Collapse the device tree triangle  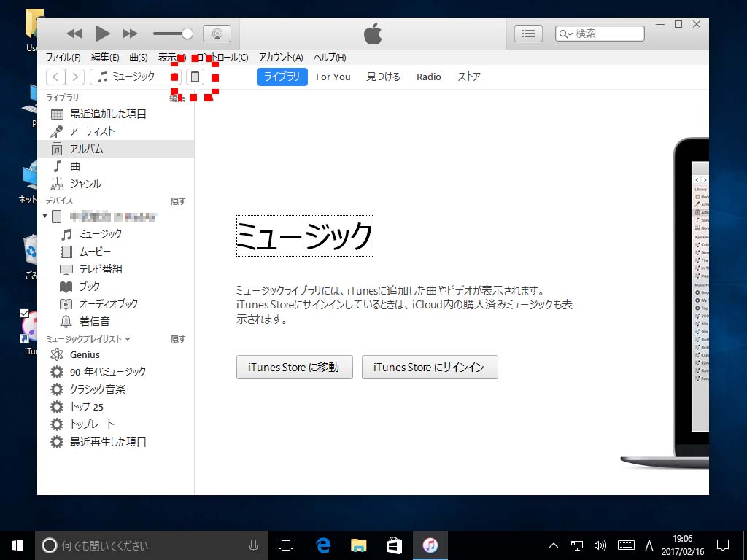tap(45, 217)
